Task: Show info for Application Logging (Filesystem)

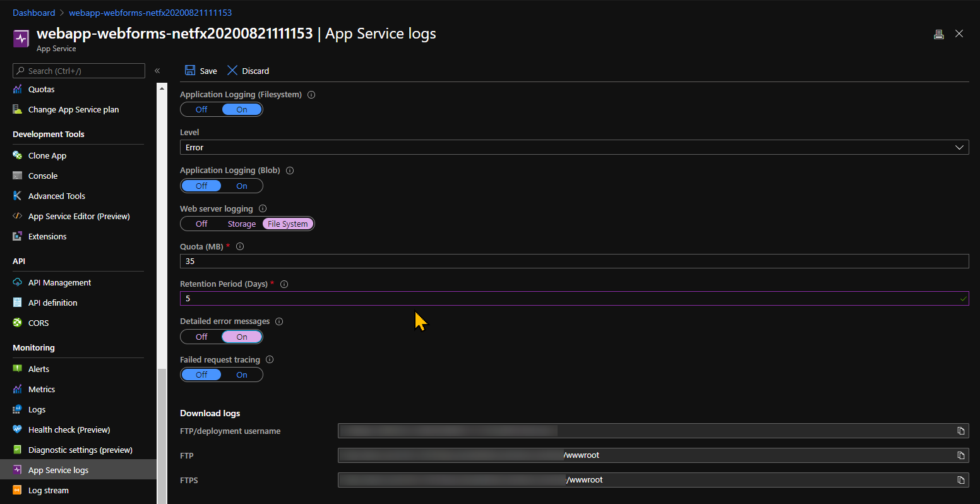Action: point(311,95)
